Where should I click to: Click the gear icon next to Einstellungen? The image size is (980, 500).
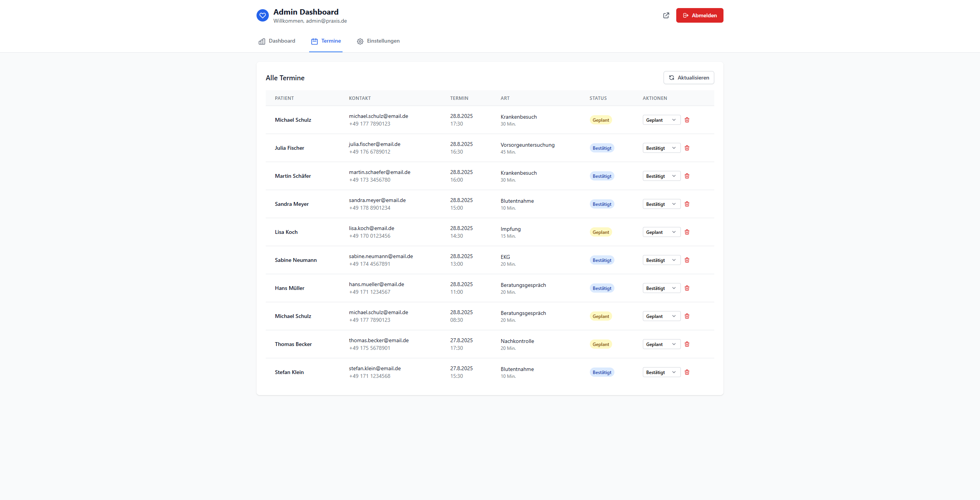pos(360,41)
